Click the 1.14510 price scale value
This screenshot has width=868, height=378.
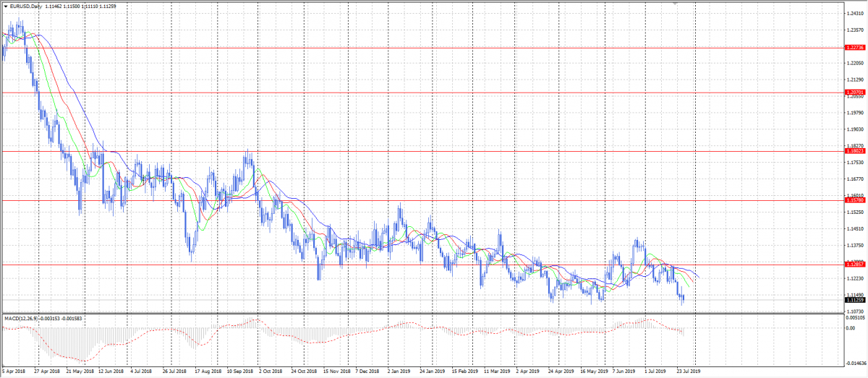856,229
